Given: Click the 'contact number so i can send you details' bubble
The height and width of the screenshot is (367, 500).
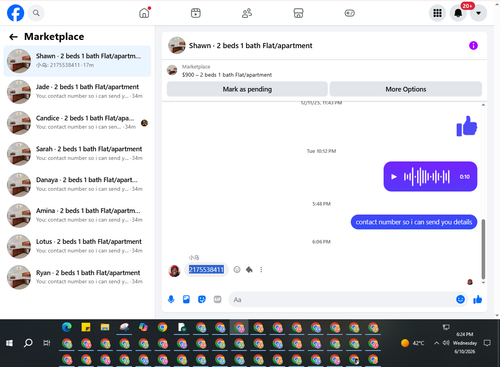Looking at the screenshot, I should tap(414, 222).
